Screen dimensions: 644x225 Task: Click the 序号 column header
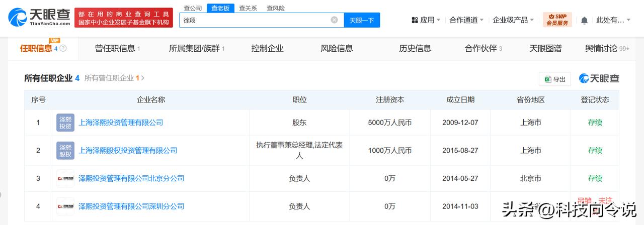(x=38, y=100)
